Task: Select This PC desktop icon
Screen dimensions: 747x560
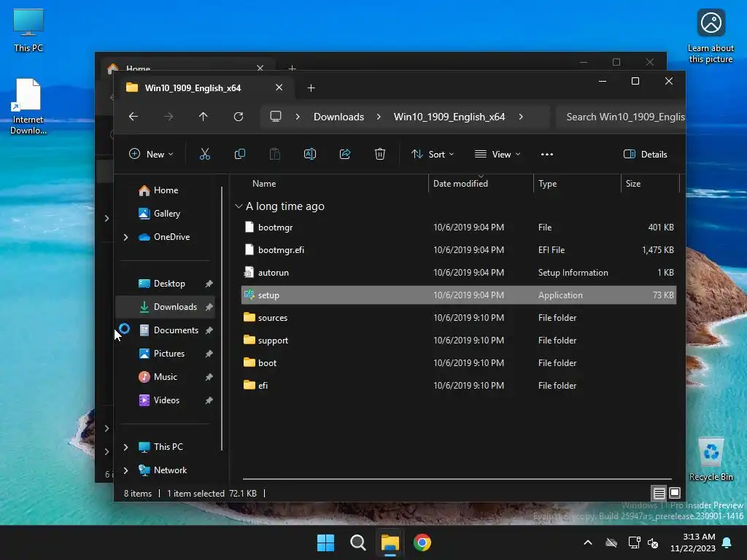Action: (28, 30)
